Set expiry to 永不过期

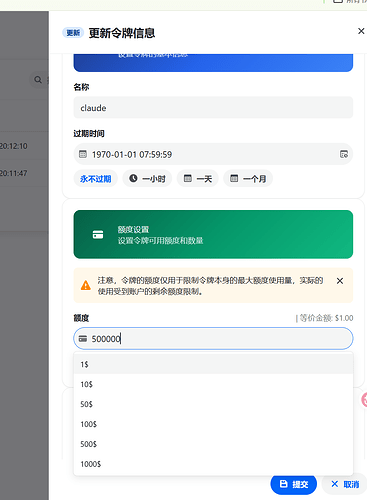click(x=95, y=179)
